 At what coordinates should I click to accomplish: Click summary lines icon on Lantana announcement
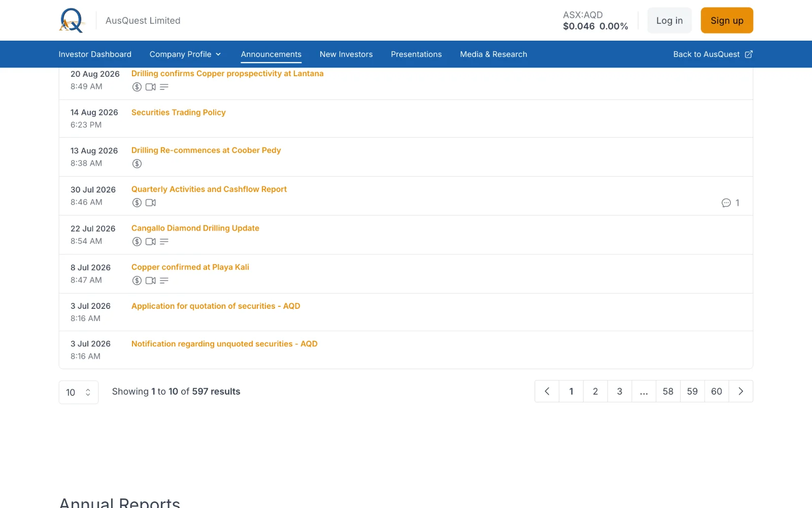[164, 87]
